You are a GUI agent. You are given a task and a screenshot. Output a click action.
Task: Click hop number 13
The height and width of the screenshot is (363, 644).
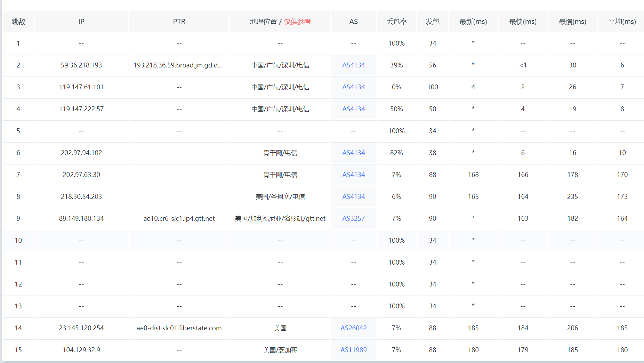(x=18, y=306)
